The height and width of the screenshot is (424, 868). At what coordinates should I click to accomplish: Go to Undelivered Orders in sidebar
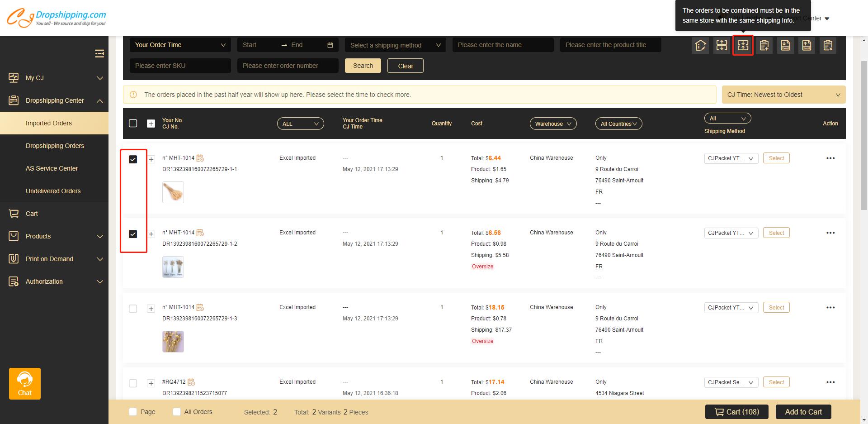(x=53, y=191)
